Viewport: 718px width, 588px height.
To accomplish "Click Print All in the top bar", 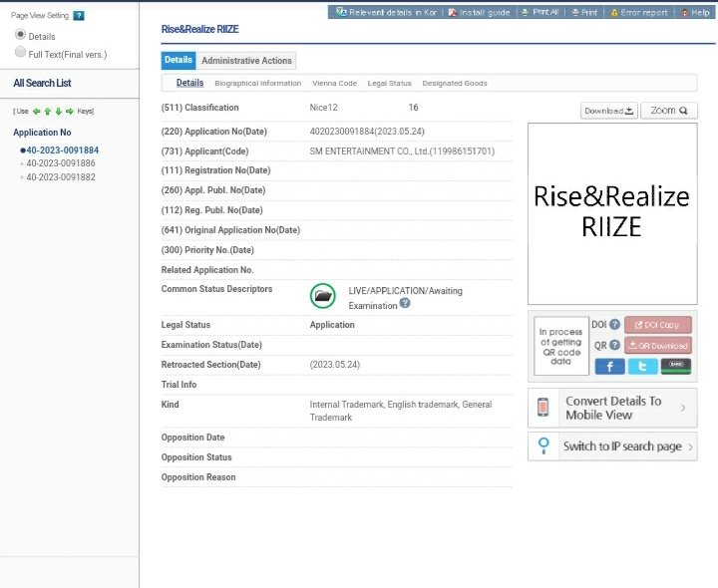I will click(x=540, y=12).
